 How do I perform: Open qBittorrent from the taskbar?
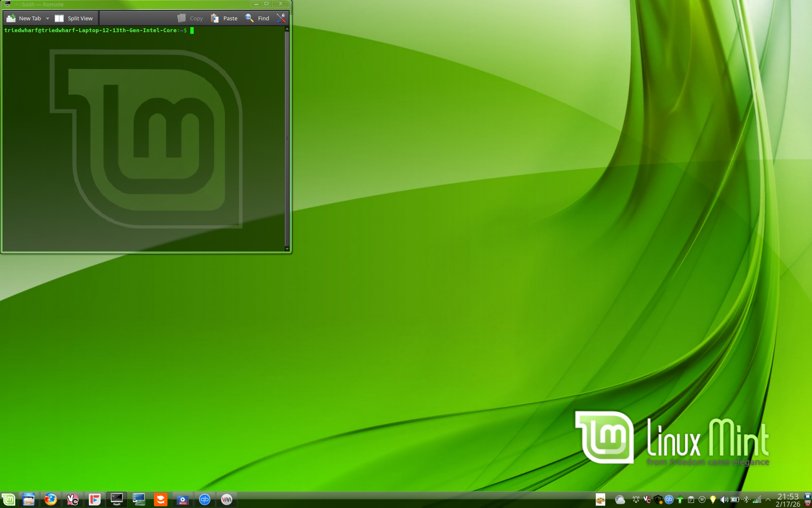pyautogui.click(x=205, y=500)
